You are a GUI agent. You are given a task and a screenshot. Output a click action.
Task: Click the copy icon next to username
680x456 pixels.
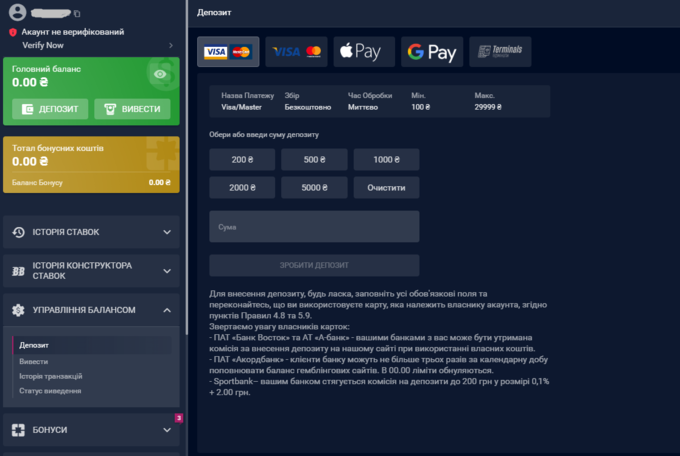click(x=77, y=14)
